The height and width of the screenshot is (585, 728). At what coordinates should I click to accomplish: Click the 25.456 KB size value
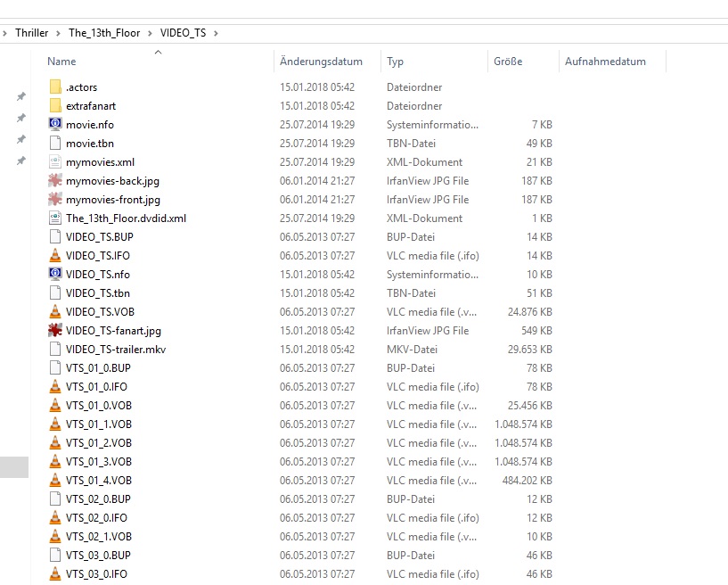[x=530, y=405]
